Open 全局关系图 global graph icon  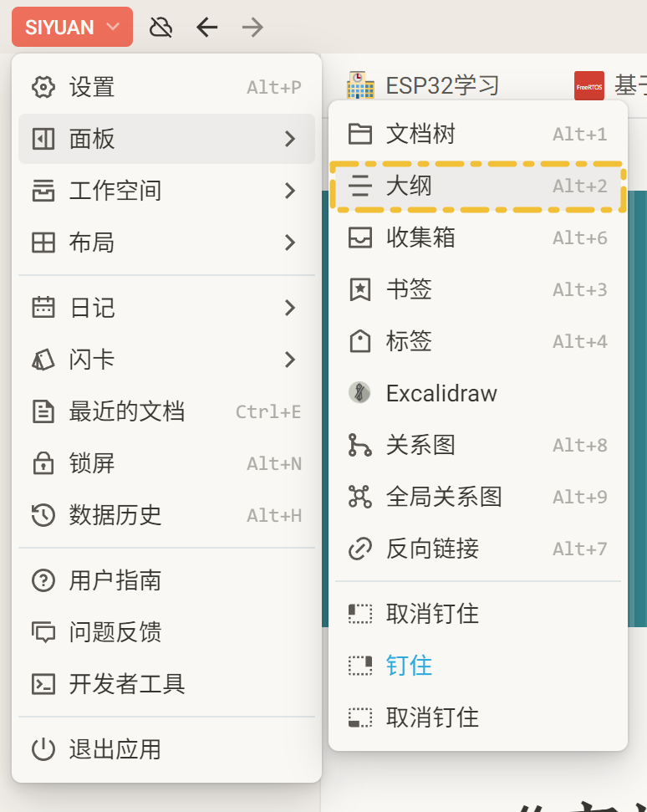(x=359, y=497)
